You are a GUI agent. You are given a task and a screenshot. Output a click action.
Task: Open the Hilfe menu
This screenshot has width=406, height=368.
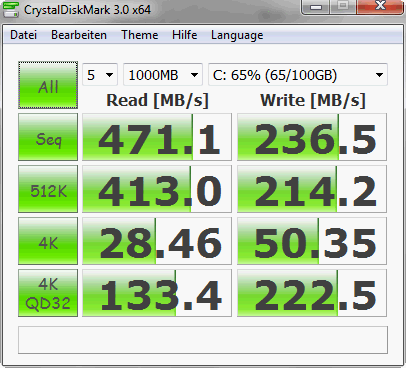185,35
